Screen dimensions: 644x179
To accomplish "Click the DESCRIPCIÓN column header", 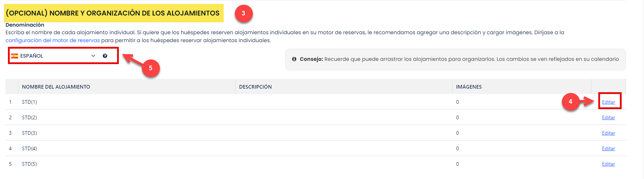I will click(255, 87).
